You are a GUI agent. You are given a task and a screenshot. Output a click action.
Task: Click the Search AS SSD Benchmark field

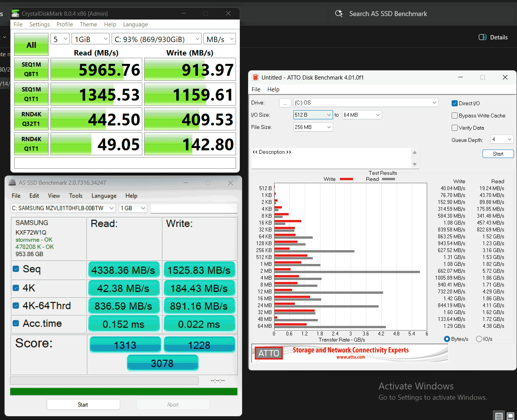(x=388, y=14)
